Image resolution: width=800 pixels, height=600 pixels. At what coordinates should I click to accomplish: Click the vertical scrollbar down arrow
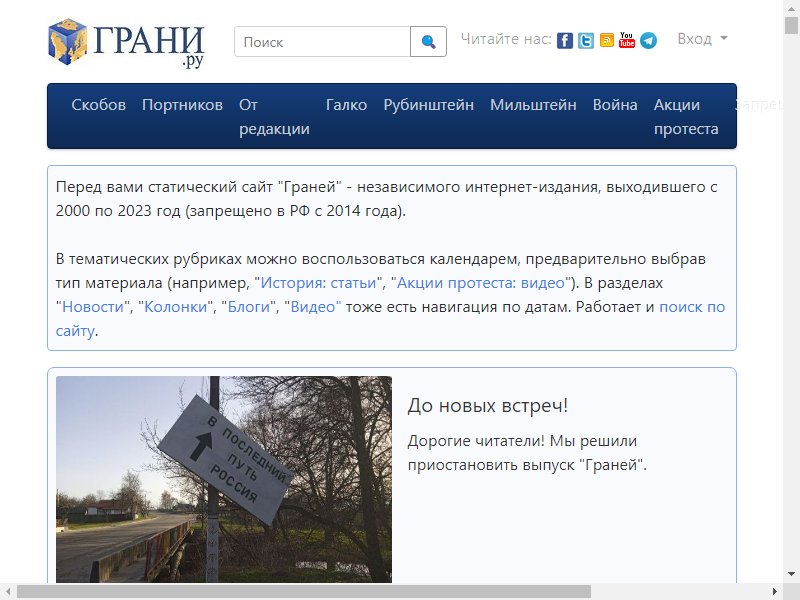click(791, 574)
